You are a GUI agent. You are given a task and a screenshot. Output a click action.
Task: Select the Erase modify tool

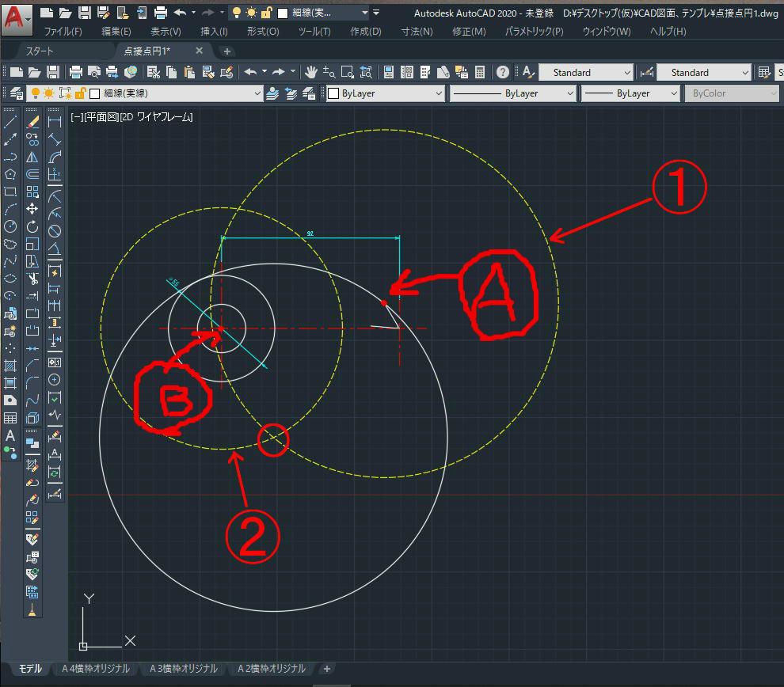(32, 122)
